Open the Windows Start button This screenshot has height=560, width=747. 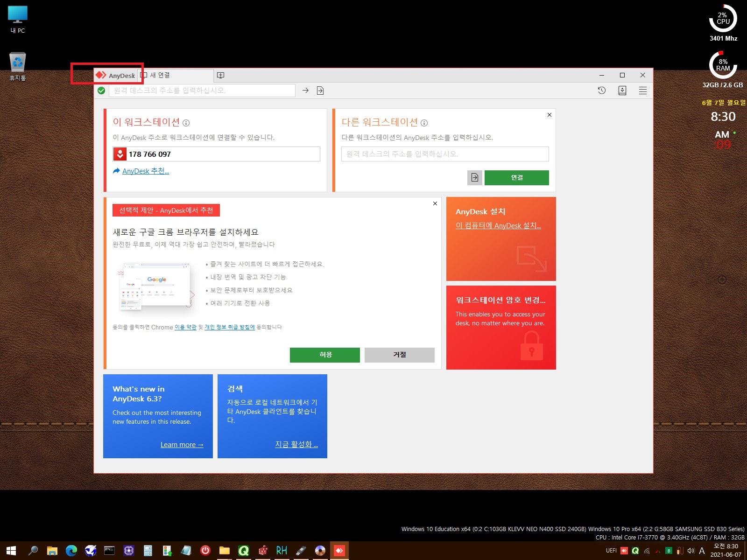pos(11,551)
